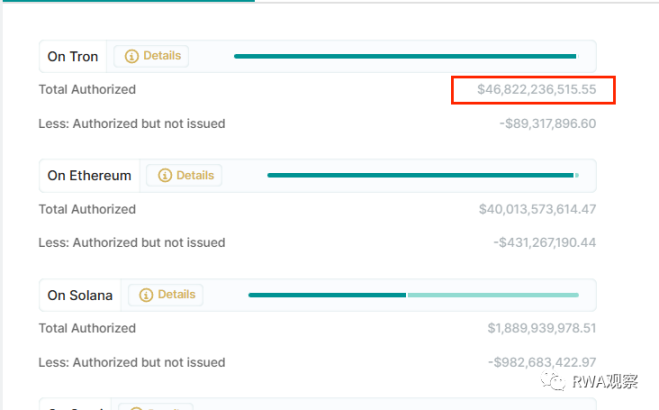Image resolution: width=659 pixels, height=410 pixels.
Task: Select the On Ethereum section label
Action: pyautogui.click(x=89, y=175)
